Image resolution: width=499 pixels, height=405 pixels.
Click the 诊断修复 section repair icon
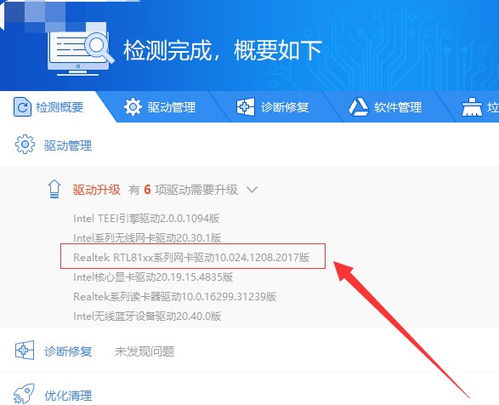[25, 350]
